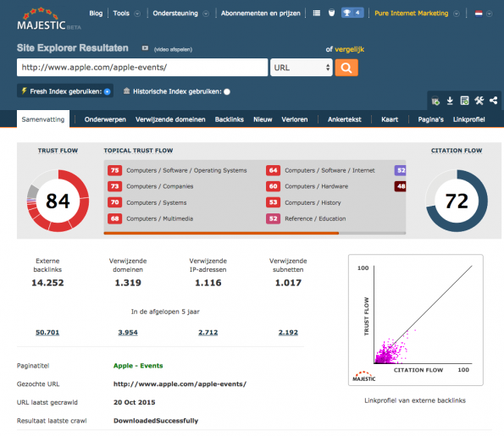Click the Historic Index building icon
This screenshot has width=504, height=436.
tap(127, 91)
